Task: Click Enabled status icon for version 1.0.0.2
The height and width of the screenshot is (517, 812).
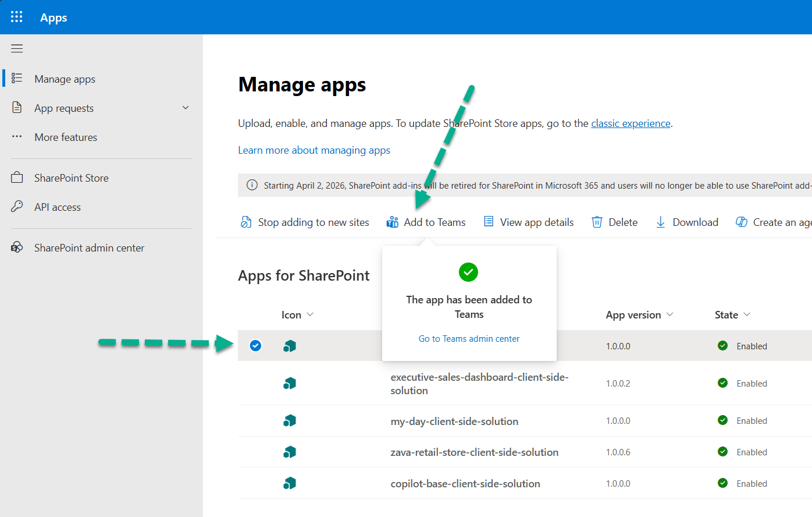Action: coord(722,383)
